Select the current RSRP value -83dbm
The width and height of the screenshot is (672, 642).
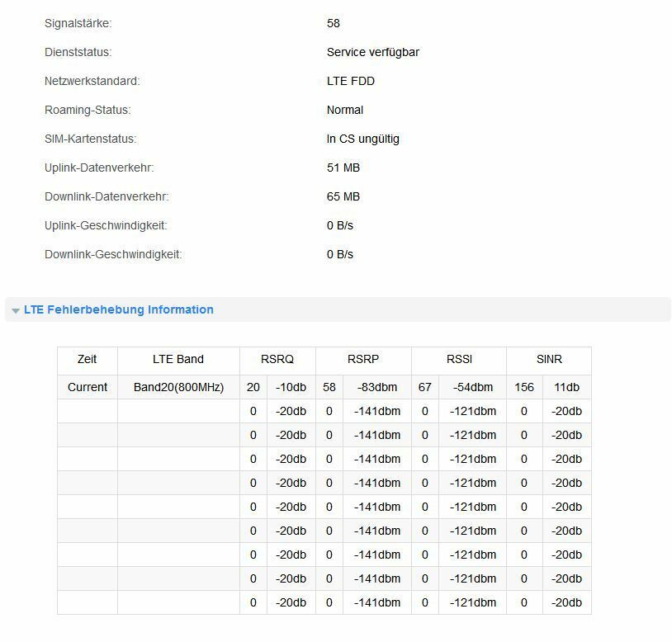[377, 387]
